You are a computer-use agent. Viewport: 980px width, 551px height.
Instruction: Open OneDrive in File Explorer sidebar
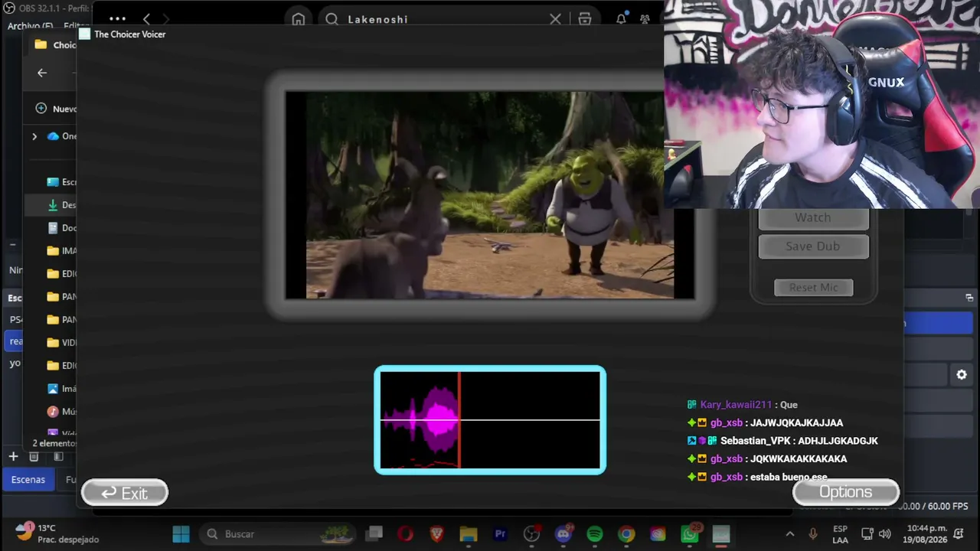point(62,136)
